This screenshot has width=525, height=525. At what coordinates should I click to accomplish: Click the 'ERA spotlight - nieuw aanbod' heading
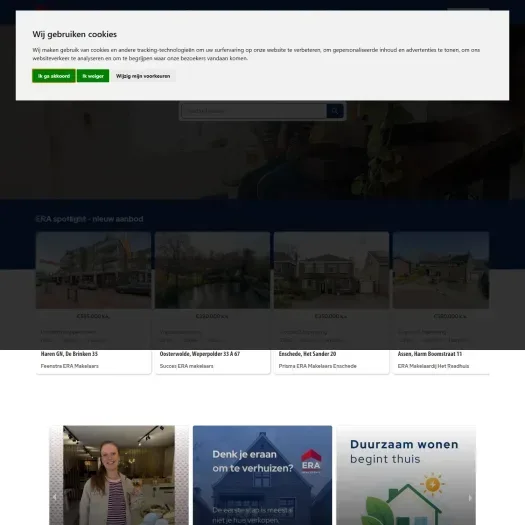(89, 219)
